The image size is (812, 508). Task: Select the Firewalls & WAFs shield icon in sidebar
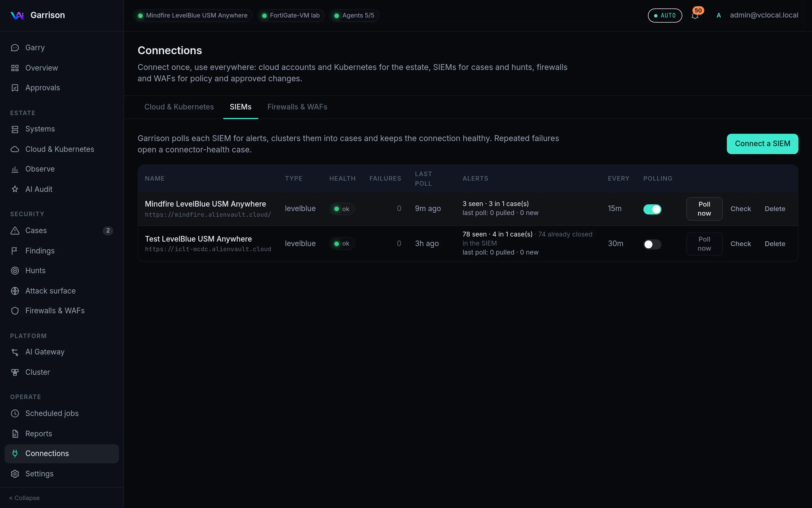point(15,311)
